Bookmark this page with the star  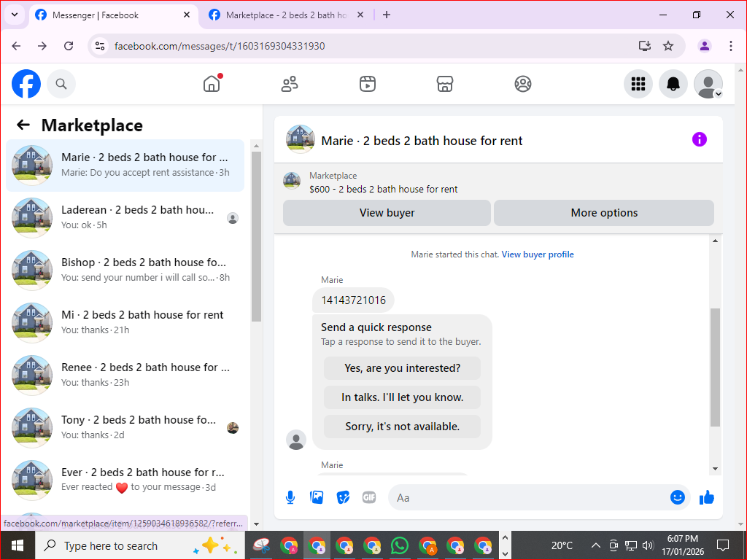point(668,46)
